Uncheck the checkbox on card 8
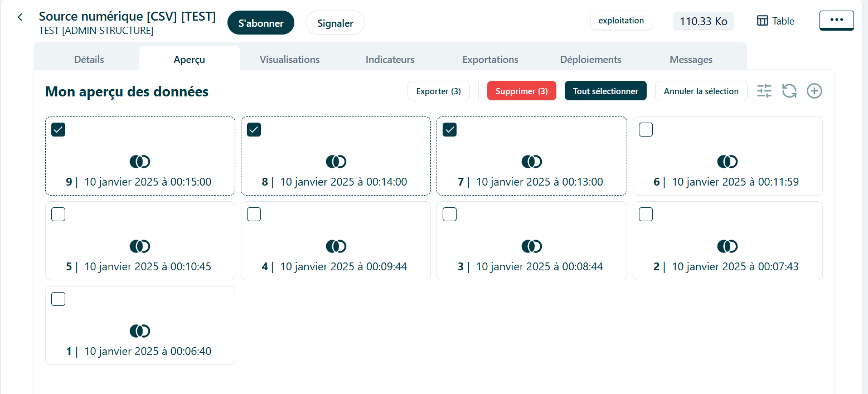The image size is (868, 394). click(x=254, y=129)
